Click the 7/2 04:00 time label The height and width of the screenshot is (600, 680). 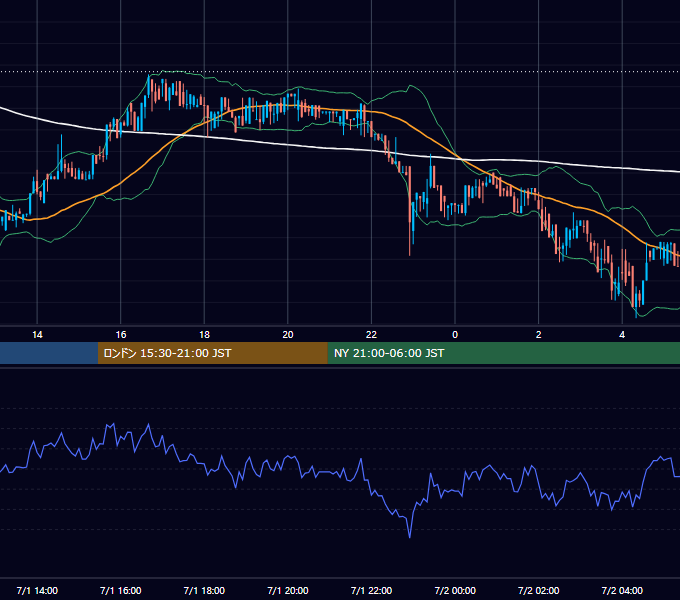622,590
